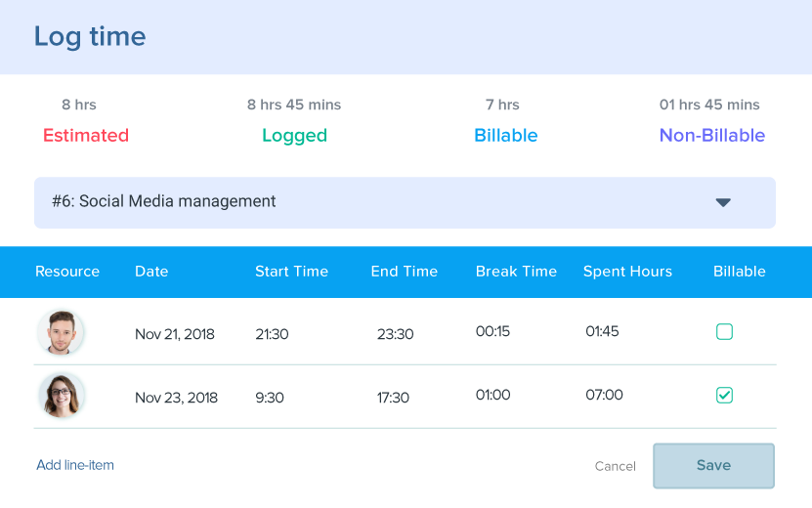Select the Nov 21, 2018 date field
This screenshot has width=812, height=508.
point(175,334)
